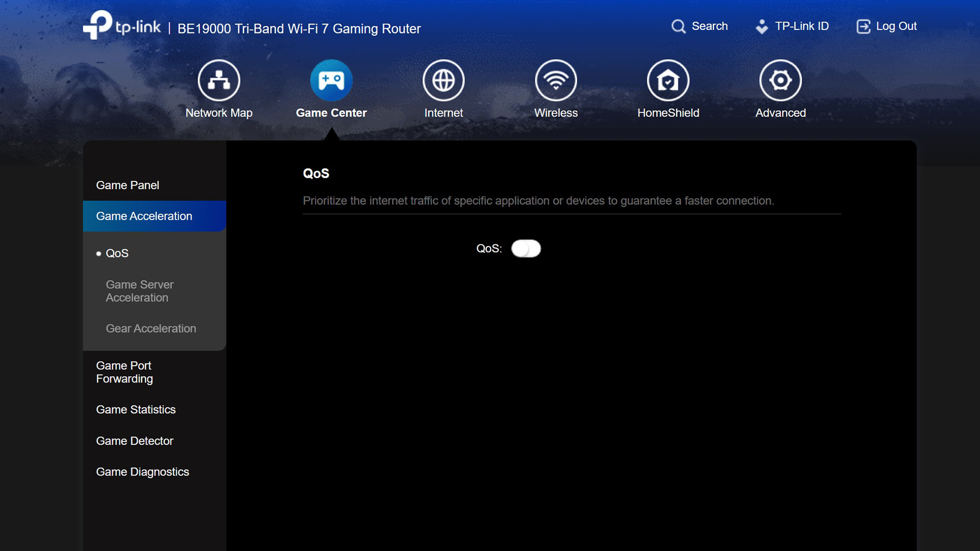The image size is (980, 551).
Task: Open Game Panel in sidebar
Action: (127, 185)
